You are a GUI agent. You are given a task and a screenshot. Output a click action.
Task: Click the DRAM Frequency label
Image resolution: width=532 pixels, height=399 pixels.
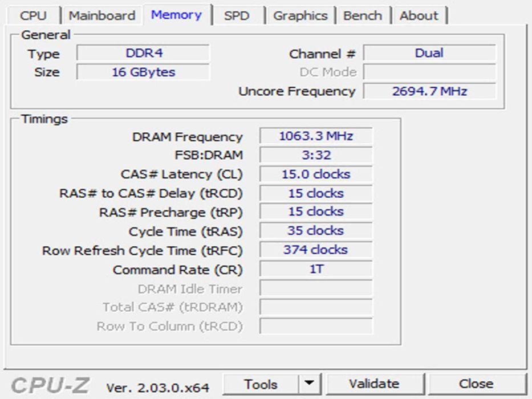coord(187,137)
